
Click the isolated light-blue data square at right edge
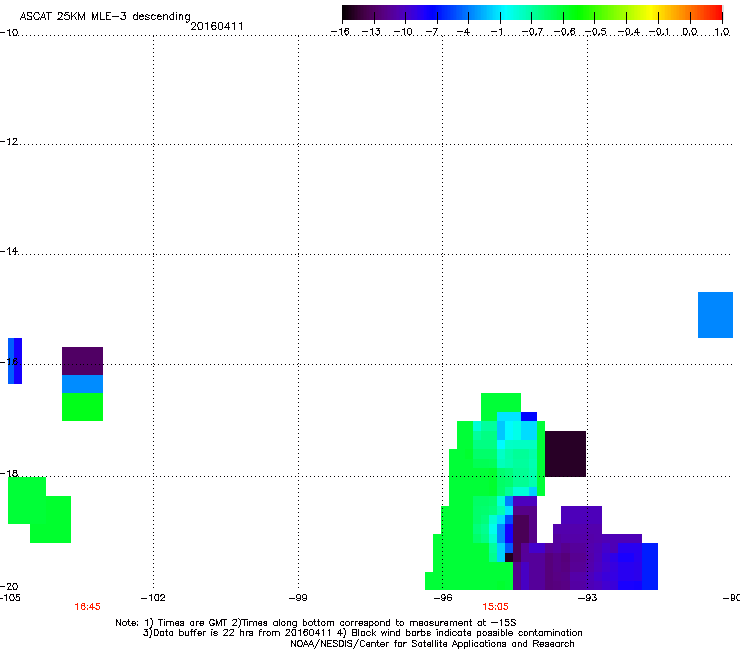click(x=715, y=315)
